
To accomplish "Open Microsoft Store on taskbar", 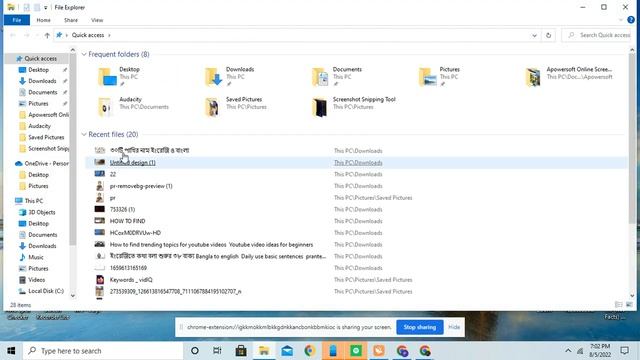I will [241, 351].
